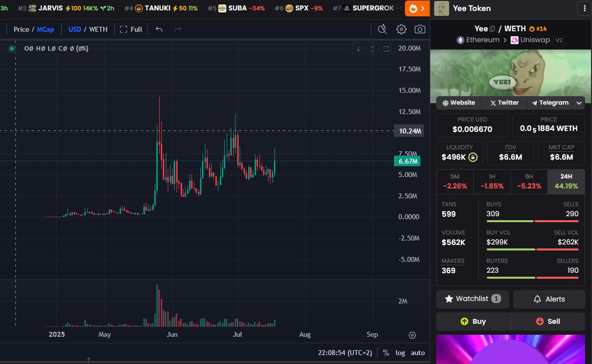Take a chart snapshot with camera icon
Screen dimensions: 592x364
click(420, 29)
